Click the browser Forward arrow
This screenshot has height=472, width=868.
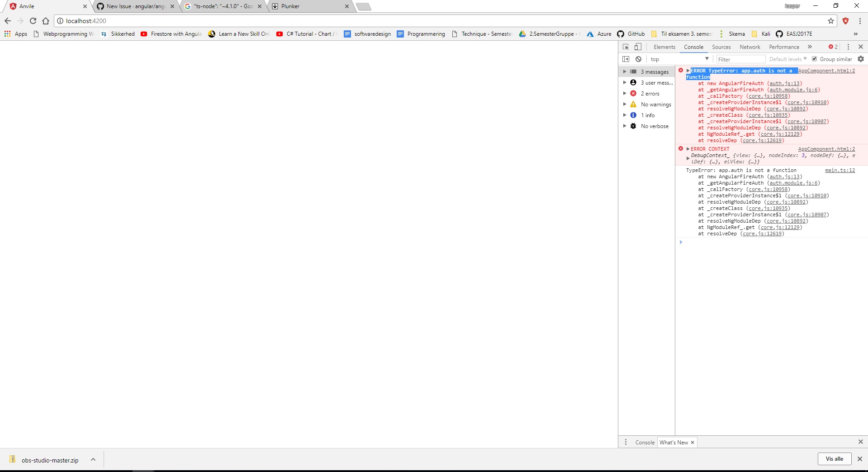point(20,21)
